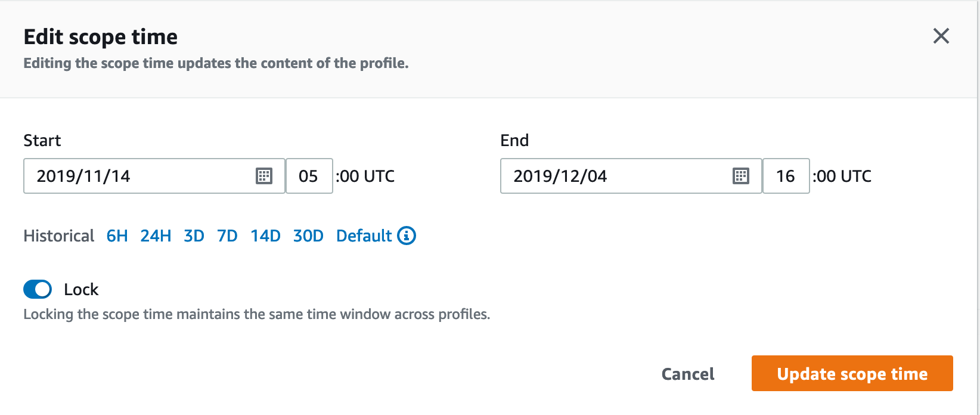This screenshot has height=415, width=980.
Task: Close the Edit scope time dialog
Action: point(941,36)
